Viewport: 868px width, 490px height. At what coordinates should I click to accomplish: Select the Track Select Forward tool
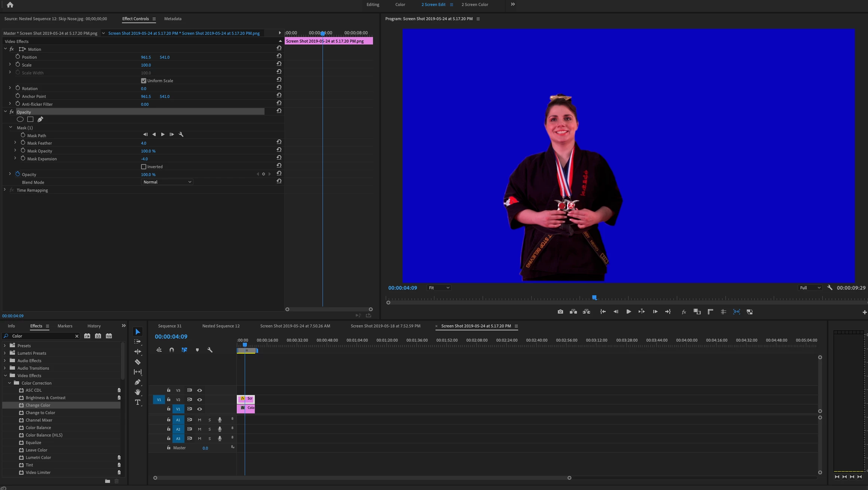tap(138, 342)
